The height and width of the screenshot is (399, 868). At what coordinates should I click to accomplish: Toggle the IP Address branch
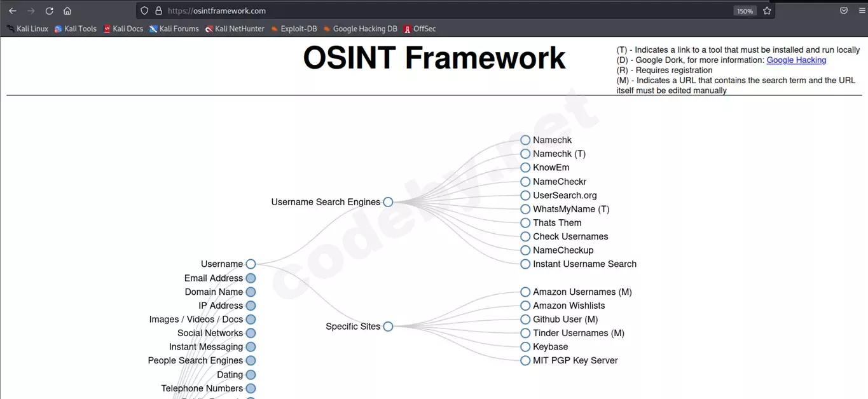pos(251,305)
